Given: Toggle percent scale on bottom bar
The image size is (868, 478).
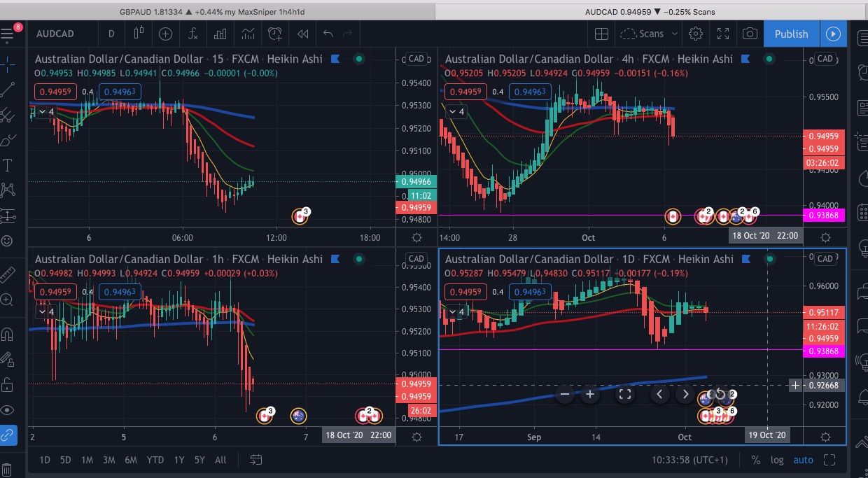Looking at the screenshot, I should click(756, 460).
